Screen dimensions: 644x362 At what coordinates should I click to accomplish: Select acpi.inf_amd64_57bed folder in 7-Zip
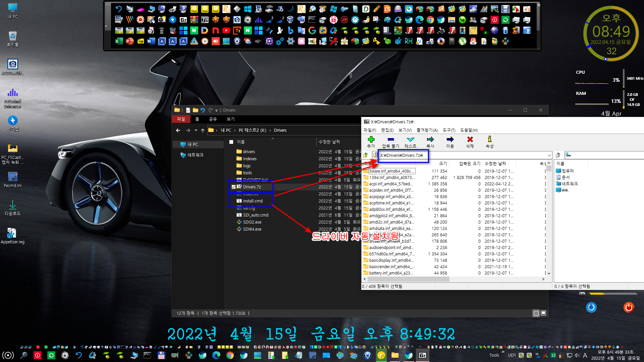[x=391, y=184]
